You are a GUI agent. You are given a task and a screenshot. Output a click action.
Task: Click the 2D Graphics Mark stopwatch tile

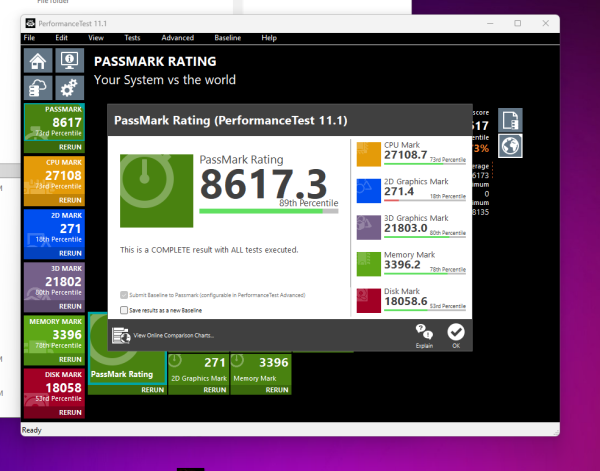199,370
